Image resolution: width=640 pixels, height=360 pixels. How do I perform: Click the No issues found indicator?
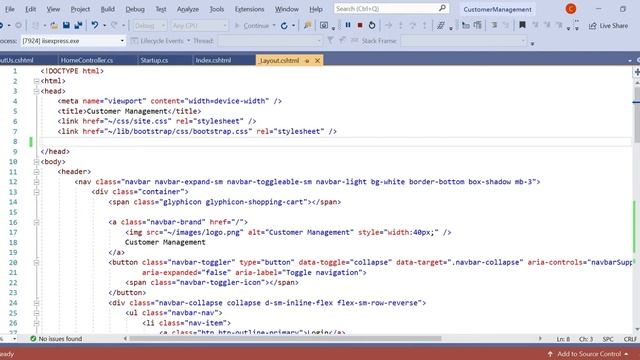[x=56, y=339]
